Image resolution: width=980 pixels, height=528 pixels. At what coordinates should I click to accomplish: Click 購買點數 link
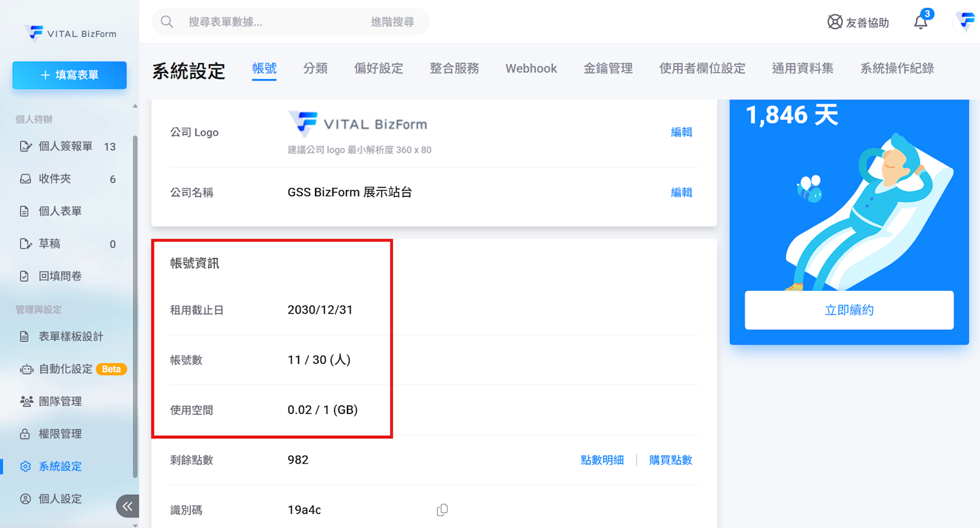pos(670,460)
